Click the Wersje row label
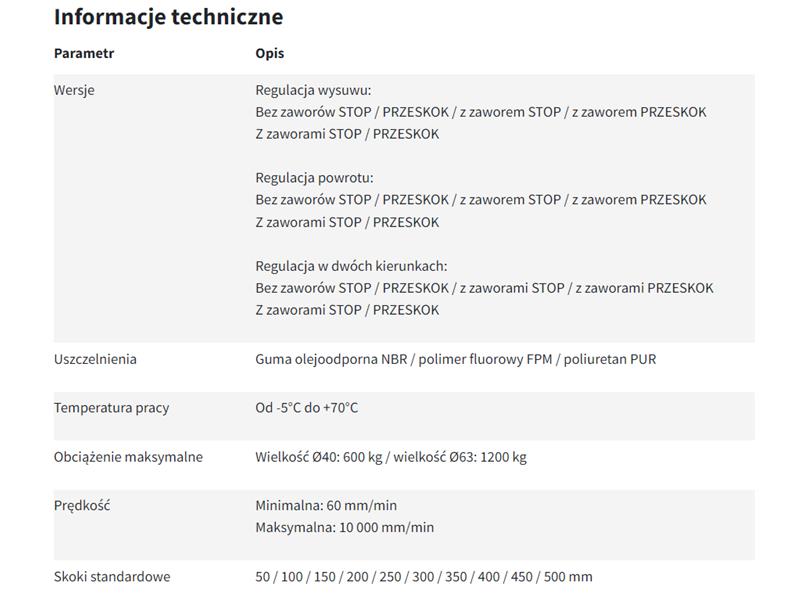The image size is (800, 600). coord(74,90)
